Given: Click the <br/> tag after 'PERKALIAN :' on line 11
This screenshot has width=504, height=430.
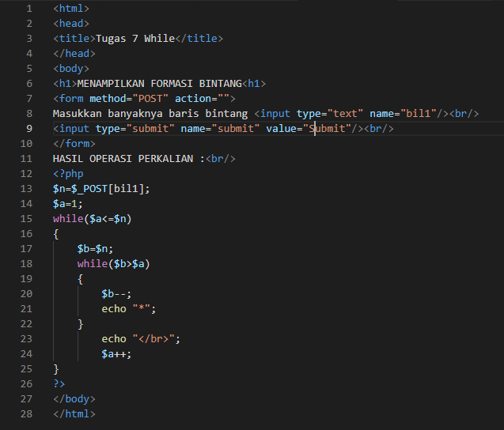Looking at the screenshot, I should coord(221,159).
